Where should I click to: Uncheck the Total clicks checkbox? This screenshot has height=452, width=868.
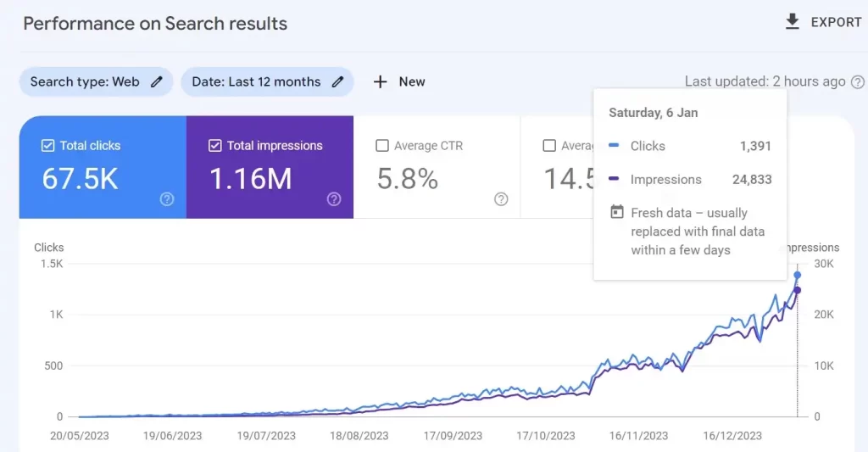coord(48,146)
